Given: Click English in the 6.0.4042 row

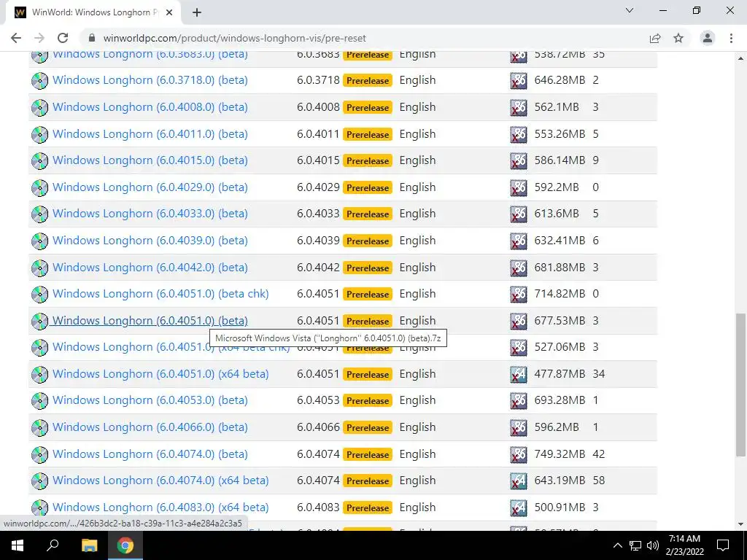Looking at the screenshot, I should [417, 268].
